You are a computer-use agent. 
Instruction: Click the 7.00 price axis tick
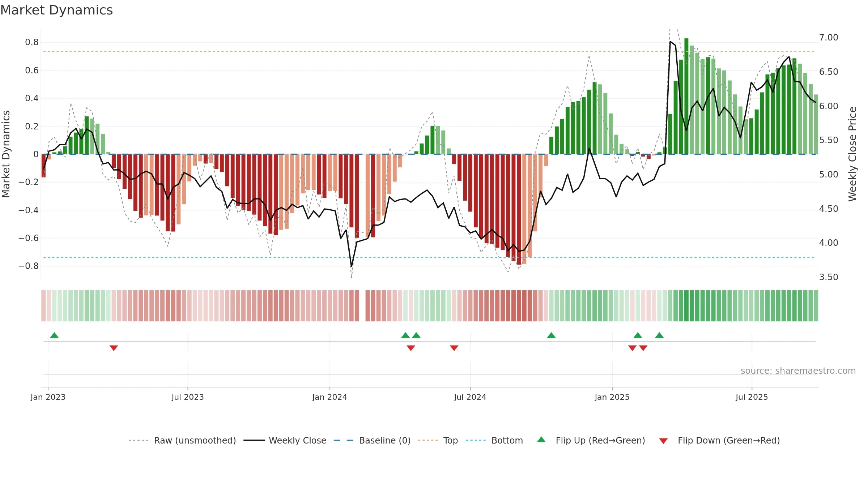[x=829, y=38]
